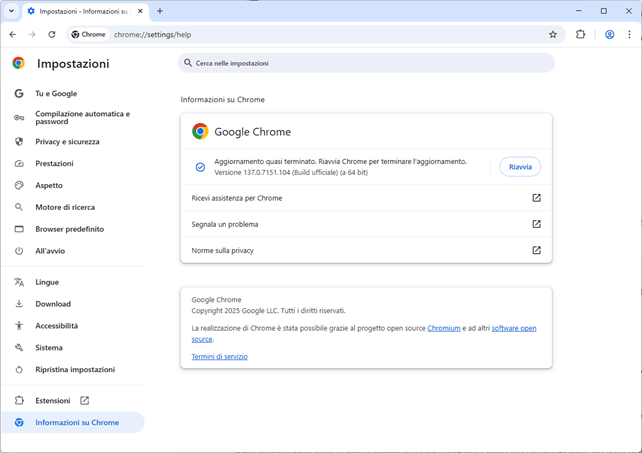Open the profile avatar icon
This screenshot has height=453, width=642.
point(609,34)
